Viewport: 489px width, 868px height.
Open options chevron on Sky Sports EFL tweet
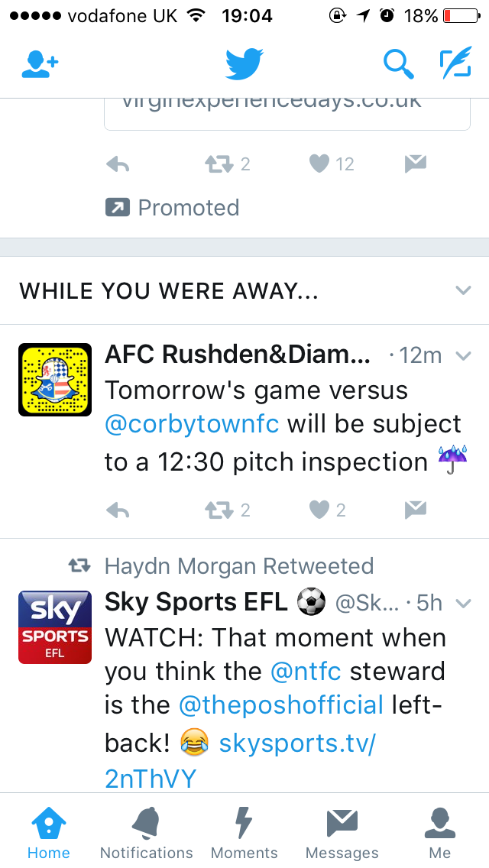click(463, 603)
